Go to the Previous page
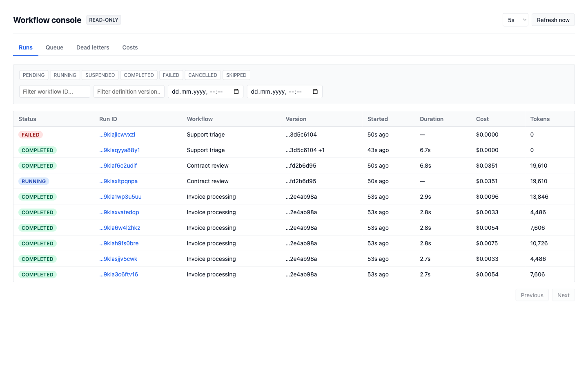 pos(532,295)
